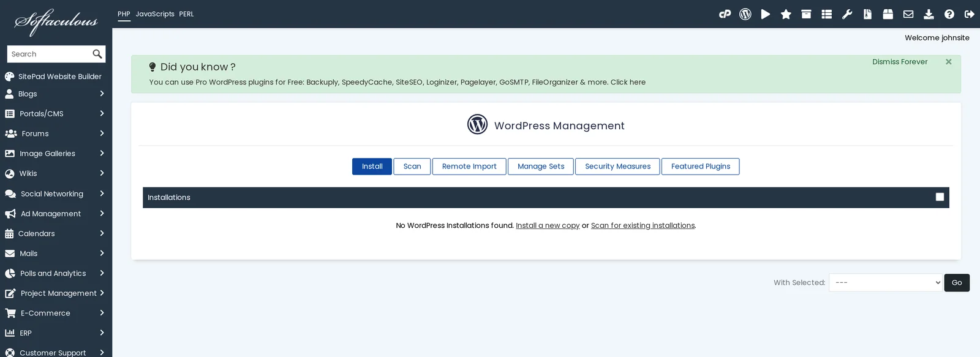Open the demos play icon
The height and width of the screenshot is (357, 980).
[766, 14]
